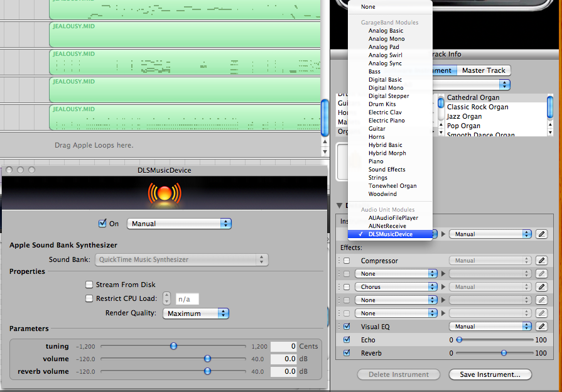Viewport: 562px width, 392px height.
Task: Select Jazz Organ in the instrument list
Action: click(x=495, y=116)
